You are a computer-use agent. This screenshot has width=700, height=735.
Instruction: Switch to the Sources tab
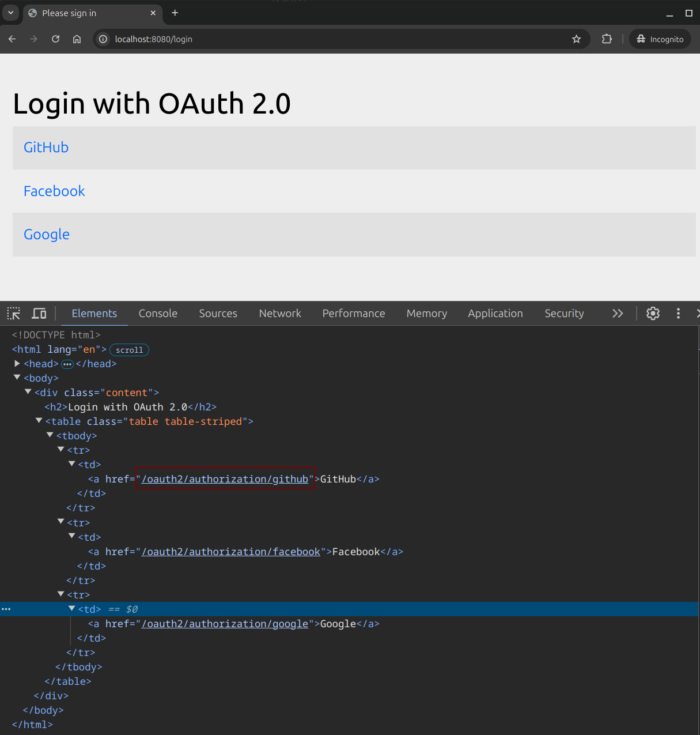[x=218, y=314]
